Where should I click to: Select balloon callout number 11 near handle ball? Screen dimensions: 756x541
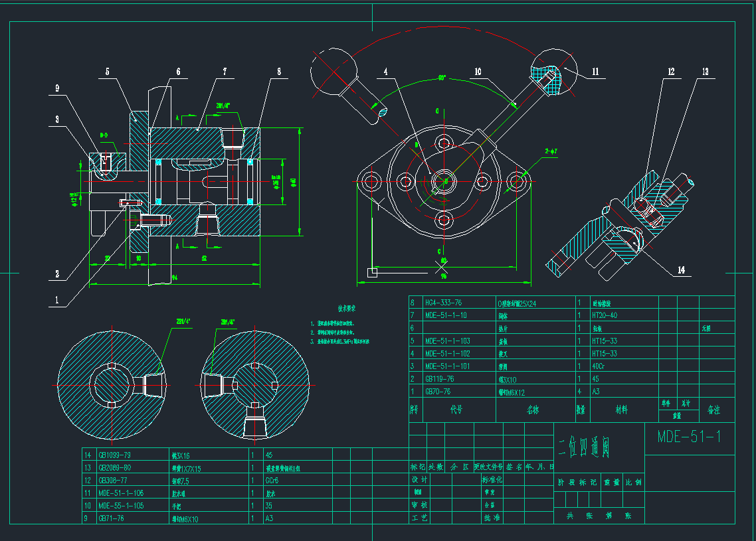coord(595,71)
